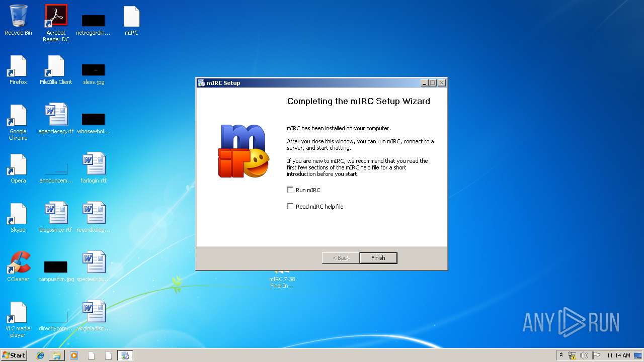The height and width of the screenshot is (362, 644).
Task: Select the speciesindu desktop file
Action: point(94,266)
